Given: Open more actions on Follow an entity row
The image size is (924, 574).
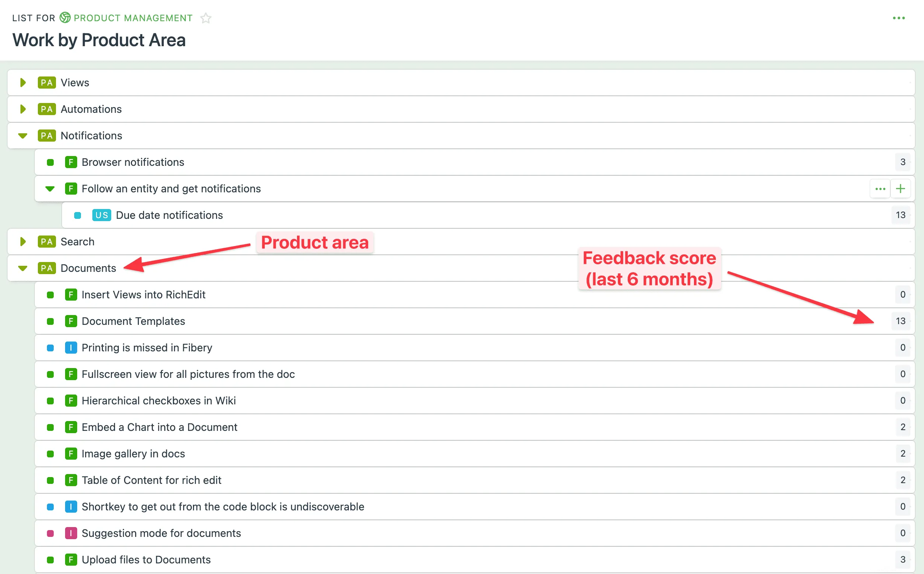Looking at the screenshot, I should 880,189.
